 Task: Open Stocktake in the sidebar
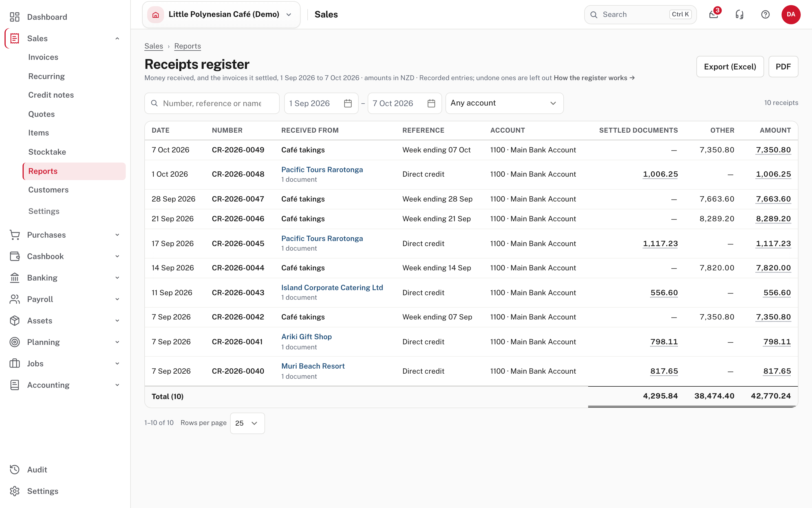[x=47, y=152]
